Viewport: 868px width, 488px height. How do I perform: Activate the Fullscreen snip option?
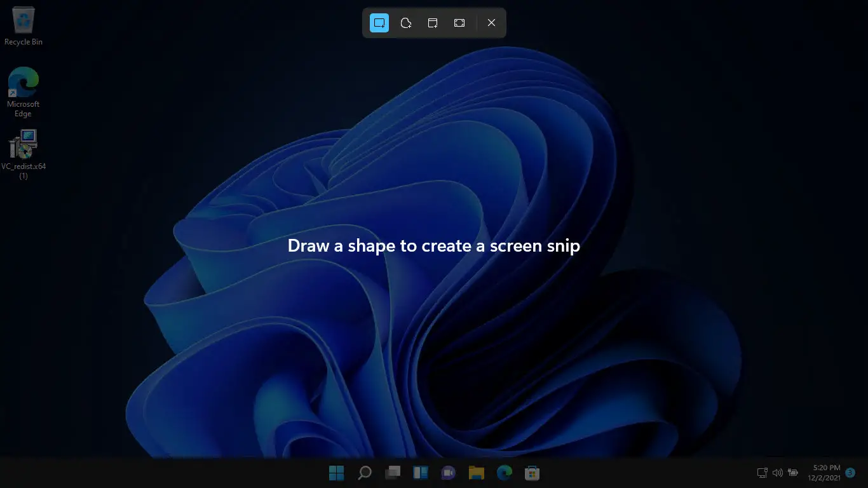click(459, 23)
